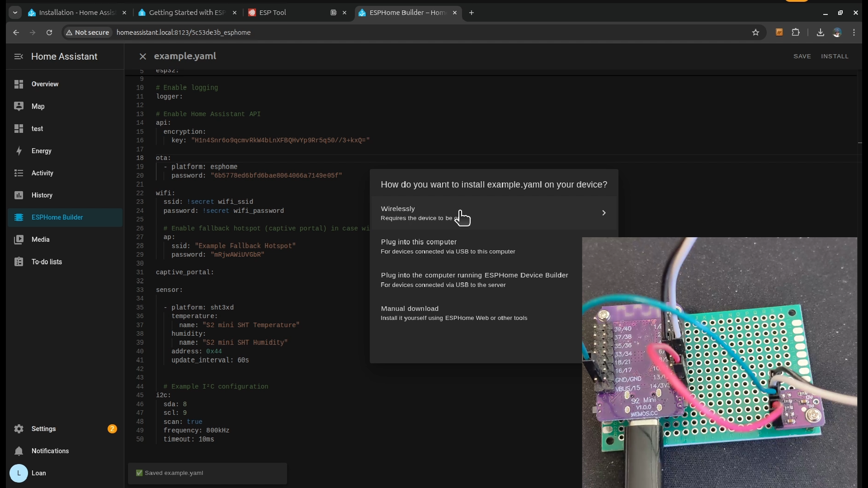Open the Energy lightning bolt icon
868x488 pixels.
pos(19,151)
